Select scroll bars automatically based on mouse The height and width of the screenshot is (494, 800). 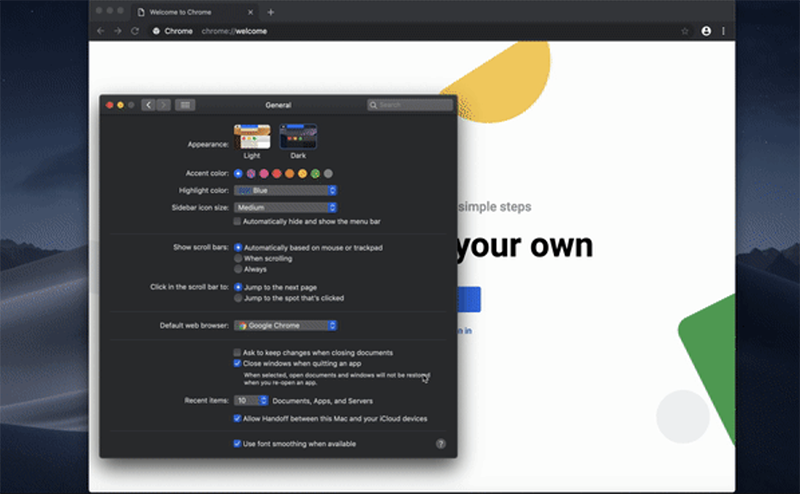click(x=238, y=248)
